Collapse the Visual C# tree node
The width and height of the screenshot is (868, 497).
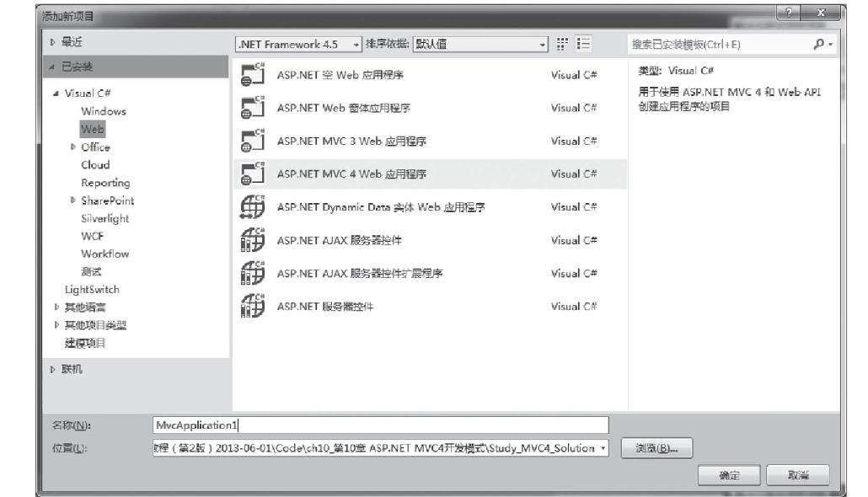pyautogui.click(x=56, y=94)
